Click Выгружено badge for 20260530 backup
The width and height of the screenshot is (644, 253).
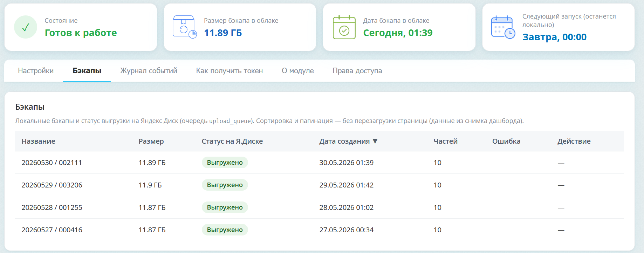click(x=225, y=163)
